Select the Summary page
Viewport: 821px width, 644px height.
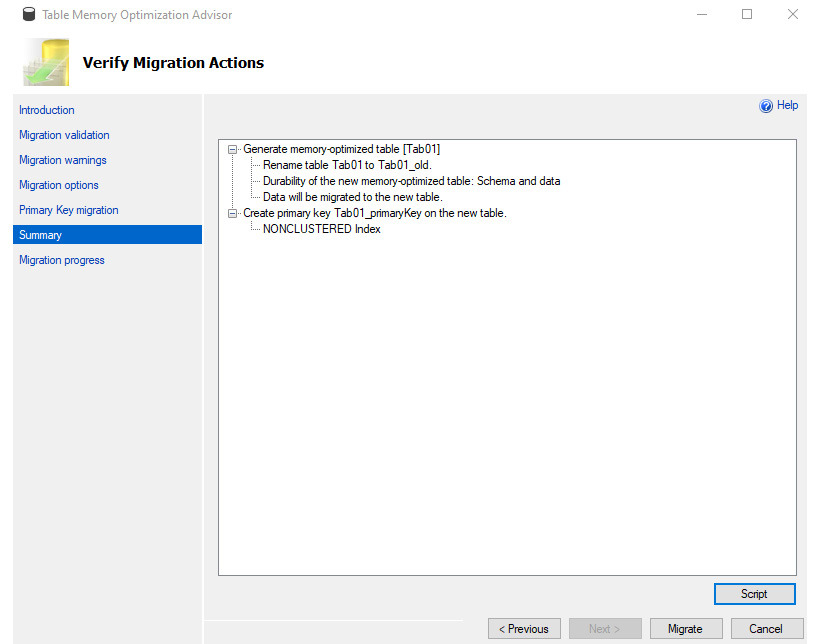tap(107, 235)
